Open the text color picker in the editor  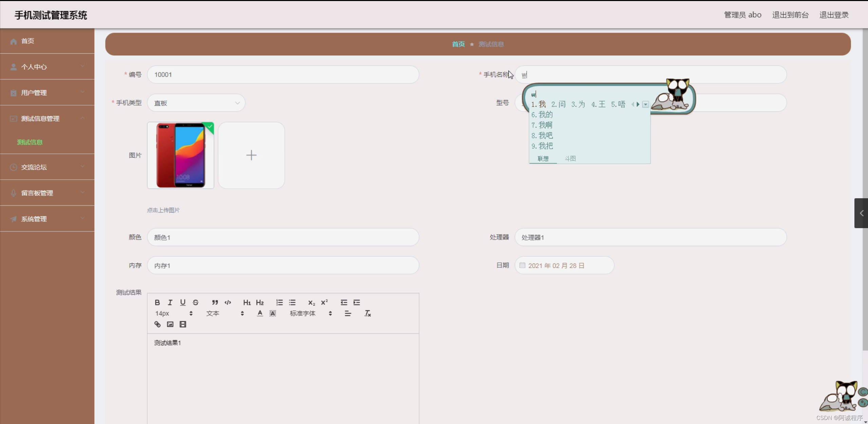coord(259,313)
